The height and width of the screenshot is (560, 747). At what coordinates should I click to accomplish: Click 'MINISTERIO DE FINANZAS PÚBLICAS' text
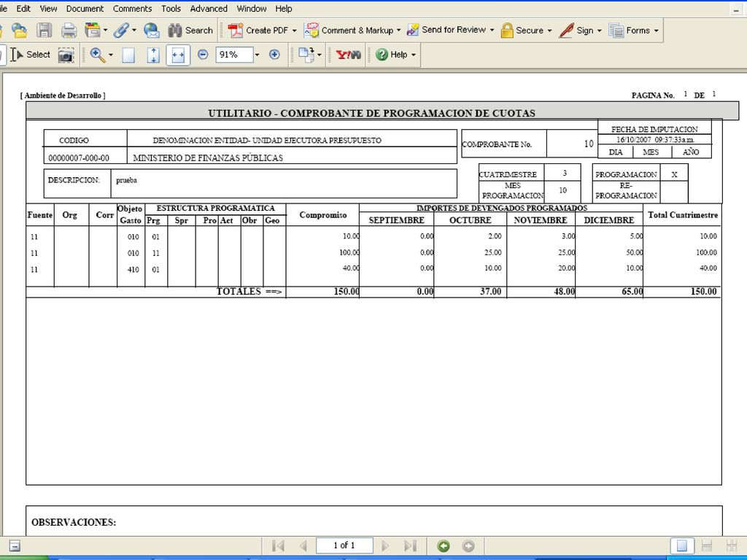208,157
